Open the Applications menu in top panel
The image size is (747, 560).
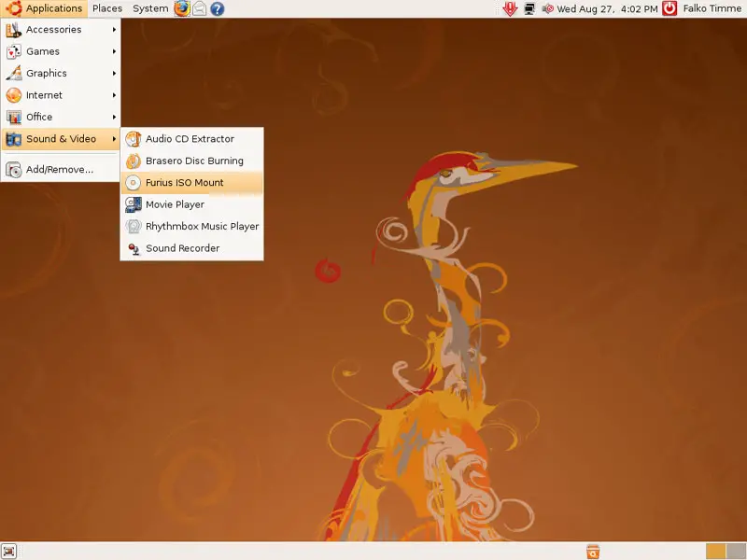click(44, 8)
